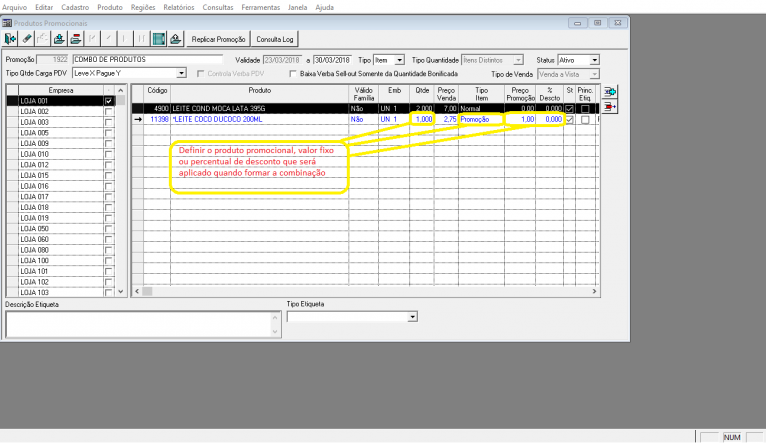Check the LOJA 005 checkbox
Screen dimensions: 766x443
(108, 133)
